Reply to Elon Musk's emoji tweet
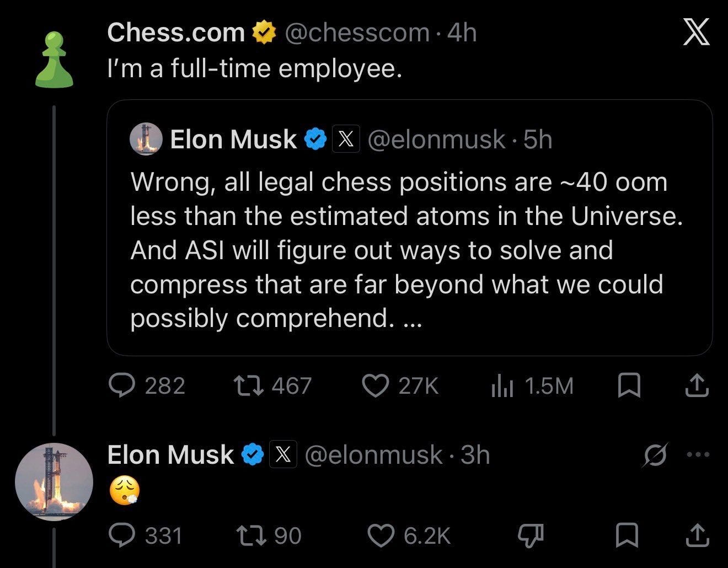Screen dimensions: 728x568 [x=144, y=535]
